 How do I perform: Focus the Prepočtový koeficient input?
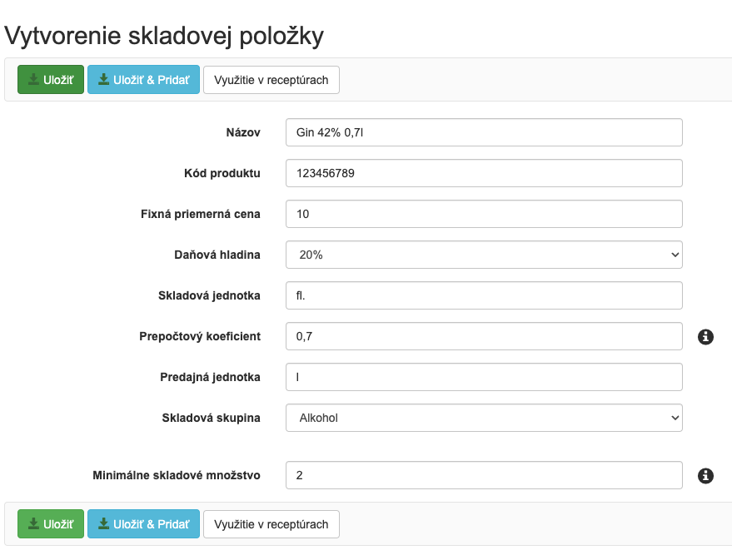point(484,336)
